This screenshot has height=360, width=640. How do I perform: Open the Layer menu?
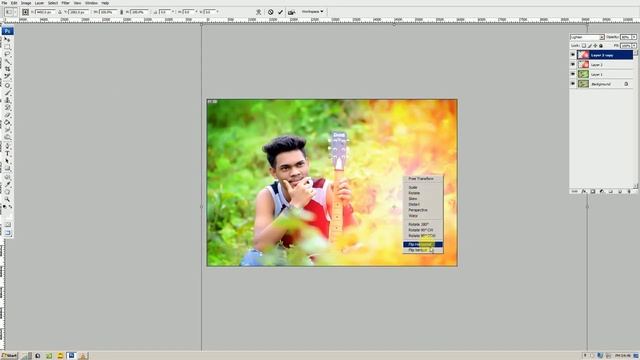[x=39, y=3]
